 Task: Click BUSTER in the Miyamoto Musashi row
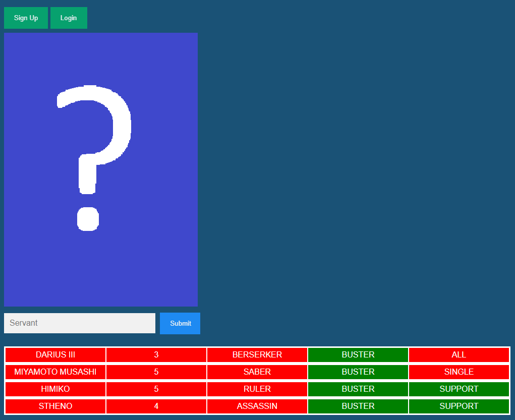[x=358, y=372]
